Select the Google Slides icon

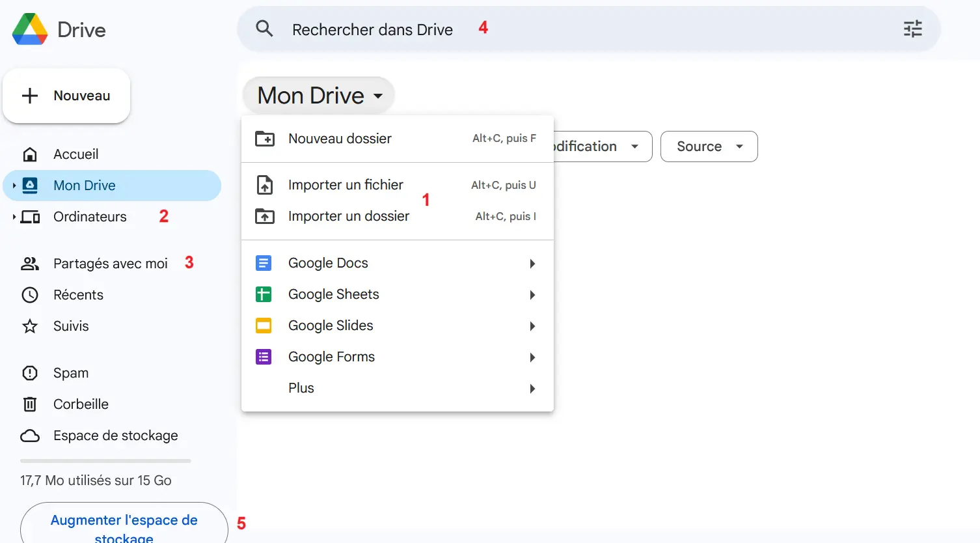[x=264, y=325]
